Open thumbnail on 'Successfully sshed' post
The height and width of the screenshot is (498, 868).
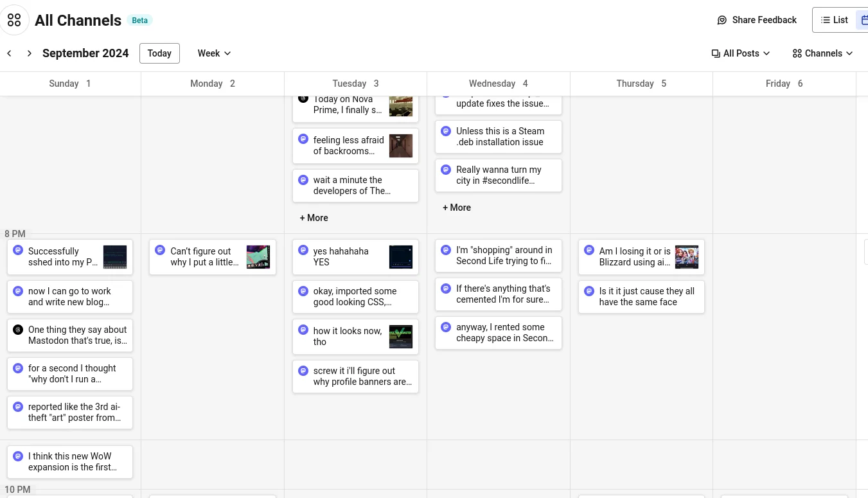pos(115,257)
